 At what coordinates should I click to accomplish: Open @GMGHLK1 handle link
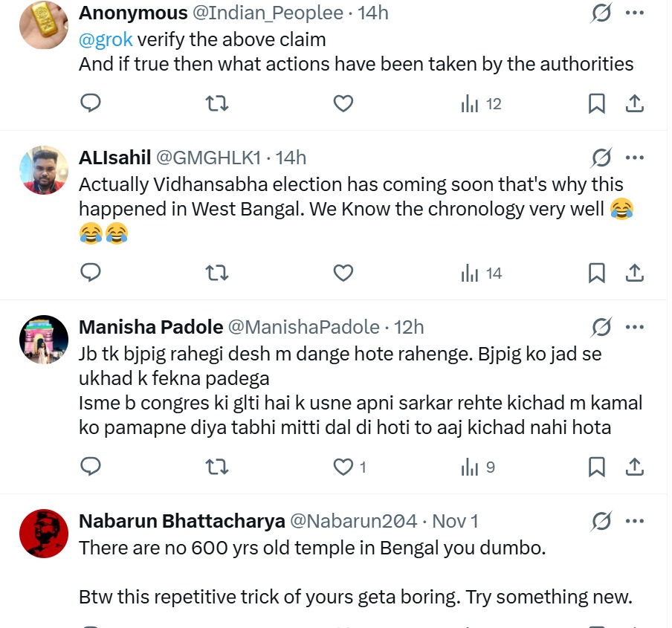click(210, 158)
